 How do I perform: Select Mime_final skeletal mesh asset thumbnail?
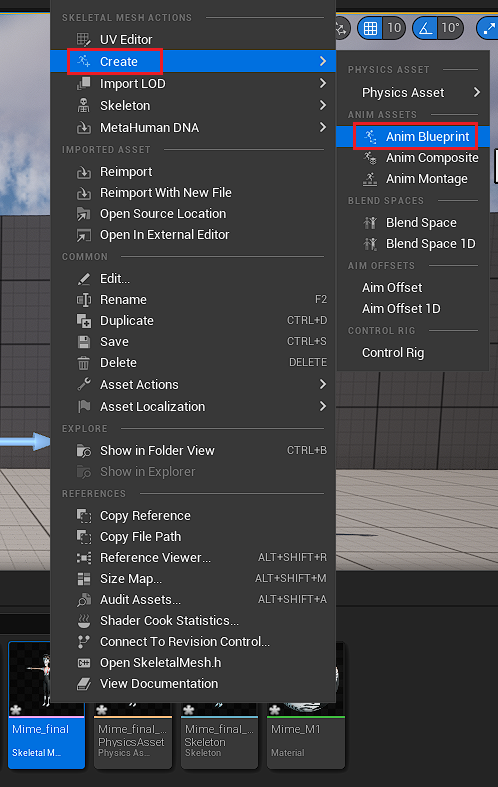pyautogui.click(x=46, y=705)
